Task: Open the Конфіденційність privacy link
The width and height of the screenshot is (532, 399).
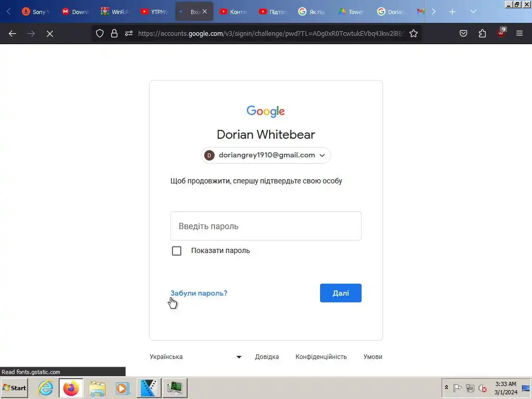Action: click(321, 357)
